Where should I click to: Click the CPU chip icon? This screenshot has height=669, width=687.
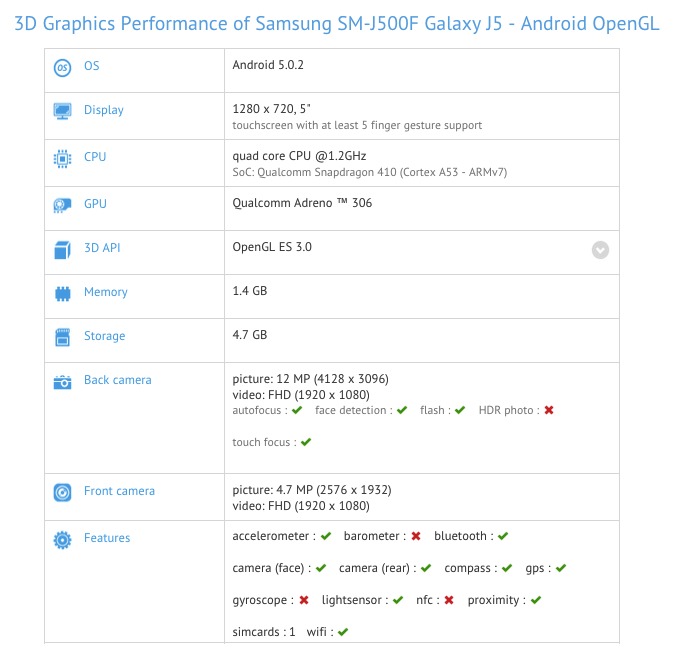(x=62, y=158)
